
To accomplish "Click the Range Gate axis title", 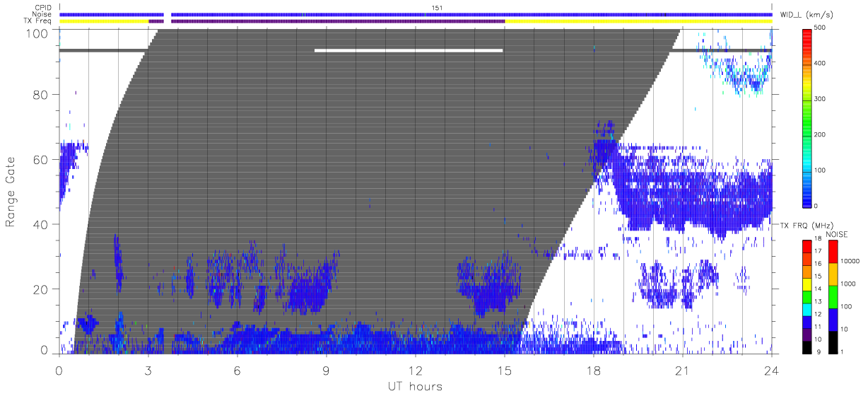I will (x=11, y=190).
